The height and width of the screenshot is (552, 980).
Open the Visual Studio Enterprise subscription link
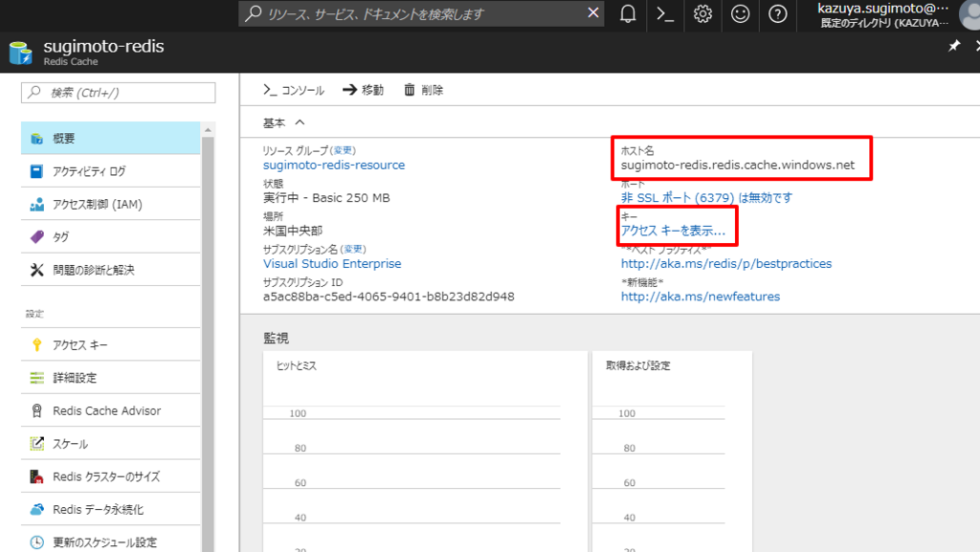(332, 263)
